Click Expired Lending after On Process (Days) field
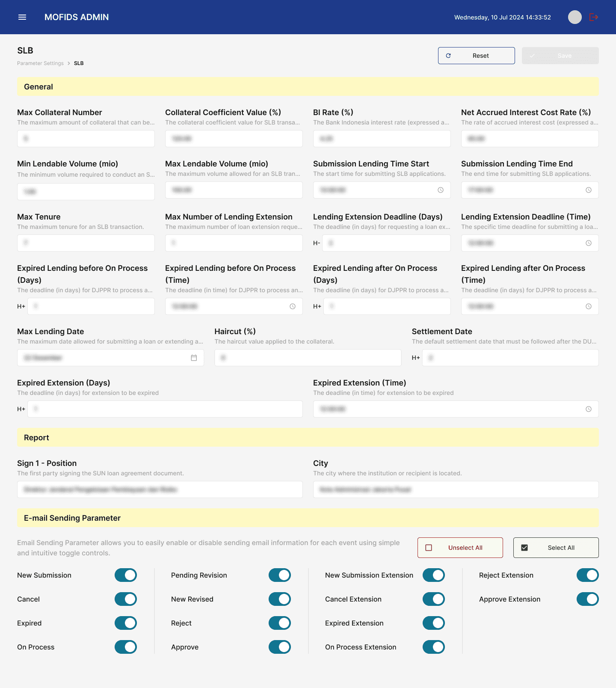The height and width of the screenshot is (688, 616). [x=387, y=306]
